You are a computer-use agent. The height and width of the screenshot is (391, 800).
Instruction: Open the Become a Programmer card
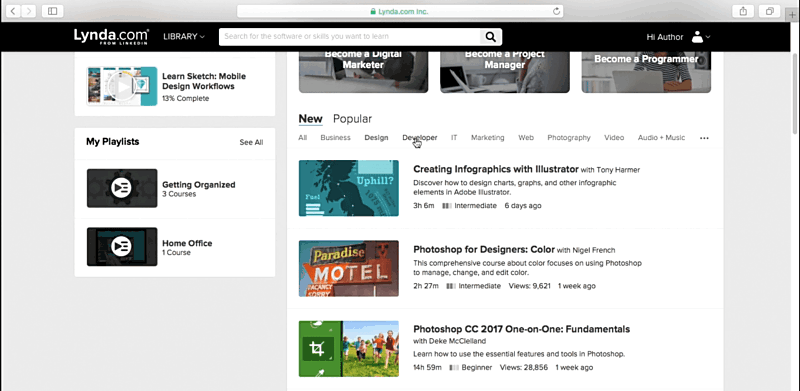[x=646, y=72]
